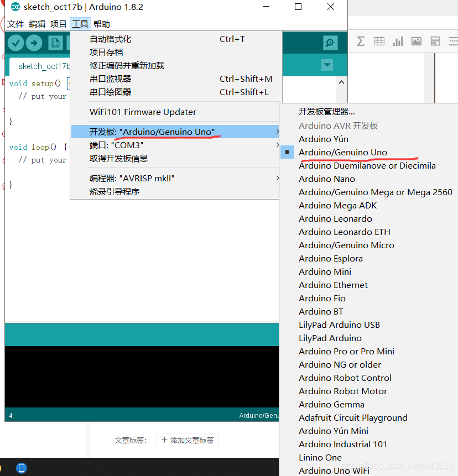This screenshot has width=458, height=476.
Task: Select Arduino Duemilanove or Diecimila board
Action: pos(369,165)
